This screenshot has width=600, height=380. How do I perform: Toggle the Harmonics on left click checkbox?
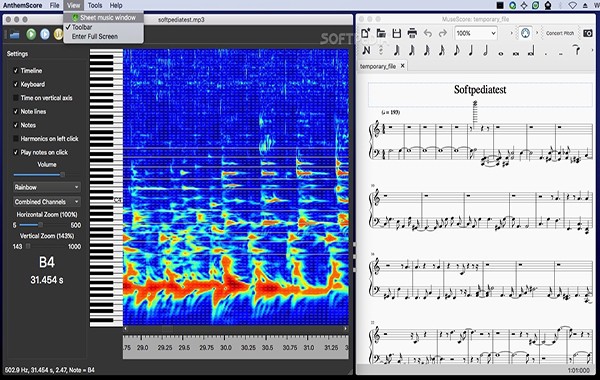tap(16, 139)
